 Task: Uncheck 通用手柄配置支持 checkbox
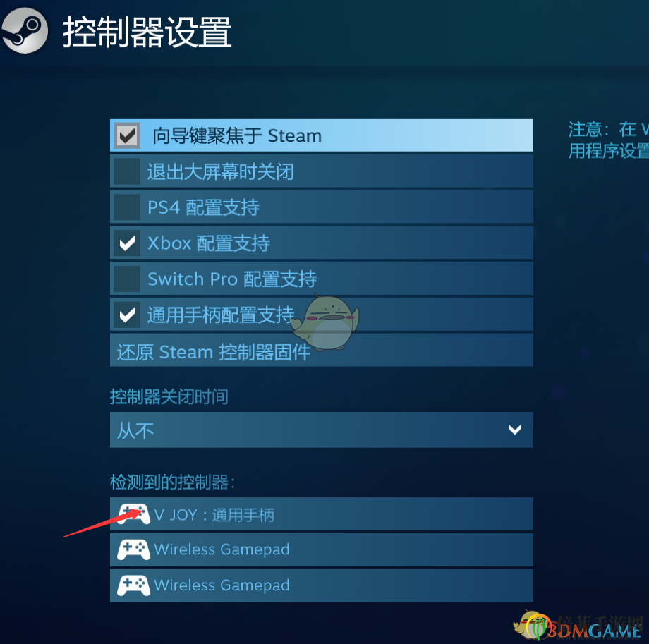point(127,315)
